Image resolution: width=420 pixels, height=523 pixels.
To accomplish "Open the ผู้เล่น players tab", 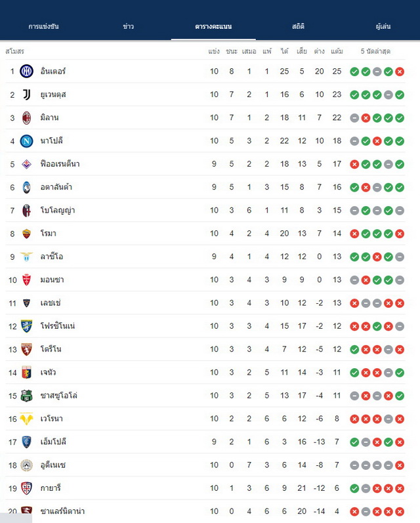I will [x=383, y=26].
